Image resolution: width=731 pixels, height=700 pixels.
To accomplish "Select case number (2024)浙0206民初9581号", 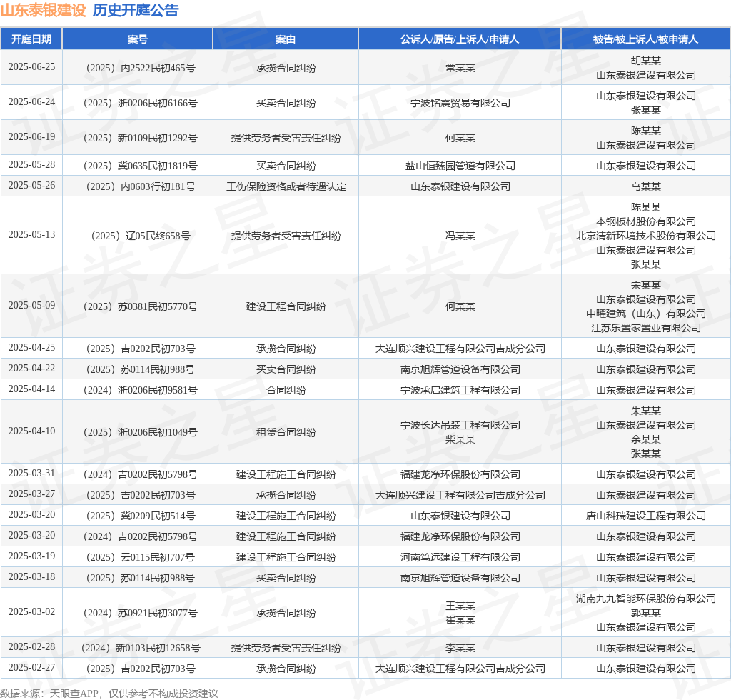I will click(141, 390).
